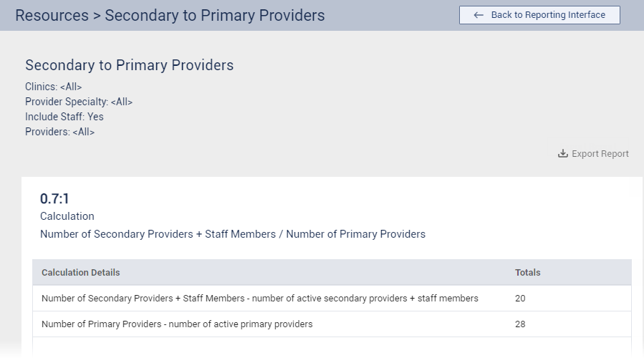The width and height of the screenshot is (644, 358).
Task: Click the Providers: <All> filter line
Action: coord(59,132)
